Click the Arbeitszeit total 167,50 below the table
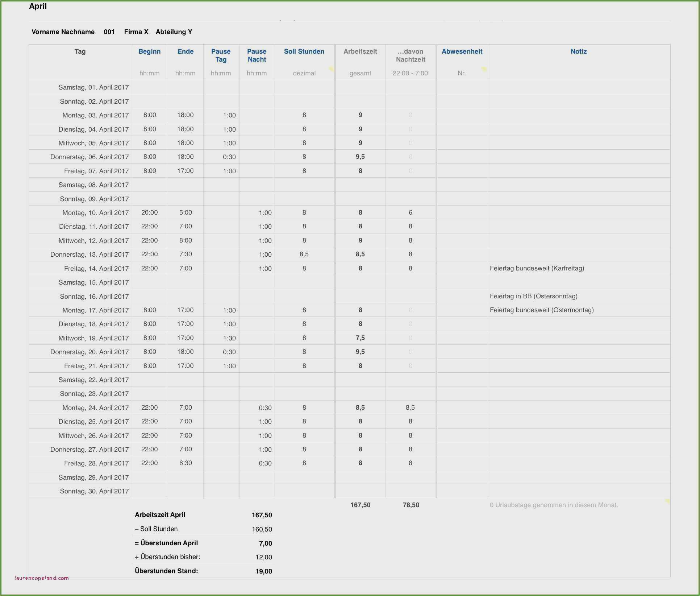Image resolution: width=700 pixels, height=596 pixels. coord(360,505)
